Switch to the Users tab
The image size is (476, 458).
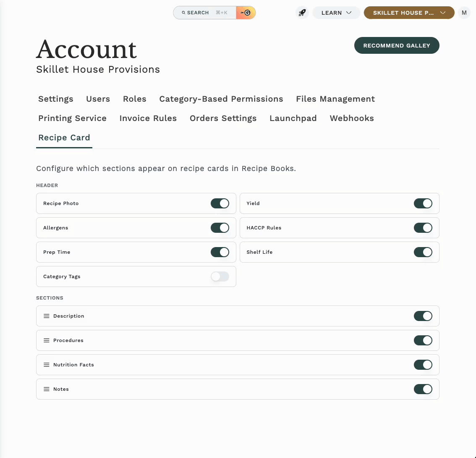click(98, 99)
